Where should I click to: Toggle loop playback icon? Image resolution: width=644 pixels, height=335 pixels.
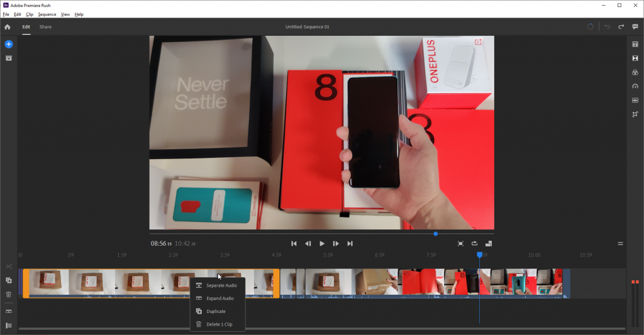pyautogui.click(x=474, y=243)
